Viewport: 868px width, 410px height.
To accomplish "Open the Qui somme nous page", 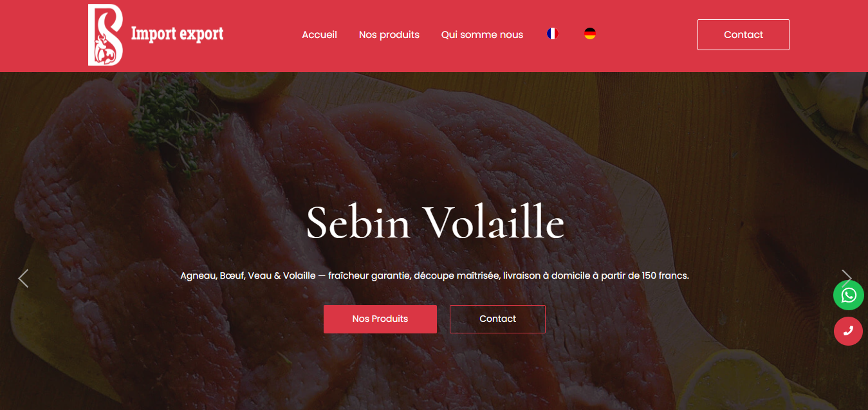I will coord(482,35).
